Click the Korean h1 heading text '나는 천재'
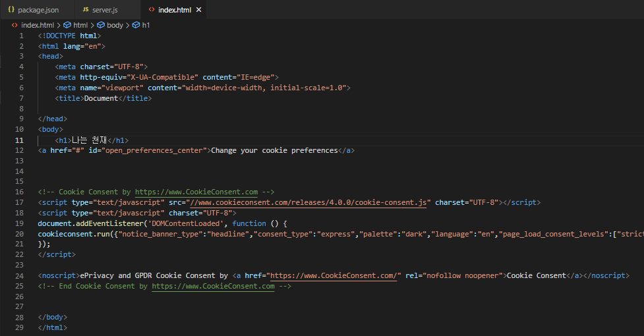644x336 pixels. pyautogui.click(x=89, y=140)
